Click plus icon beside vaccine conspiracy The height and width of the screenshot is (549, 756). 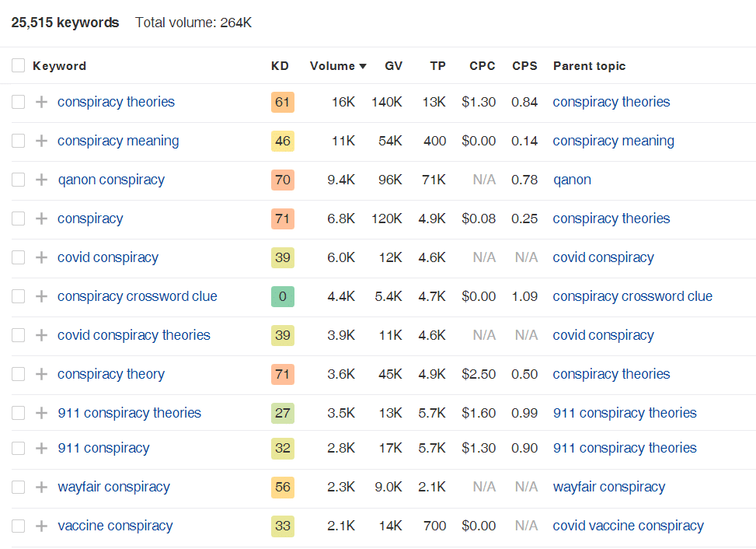coord(41,526)
